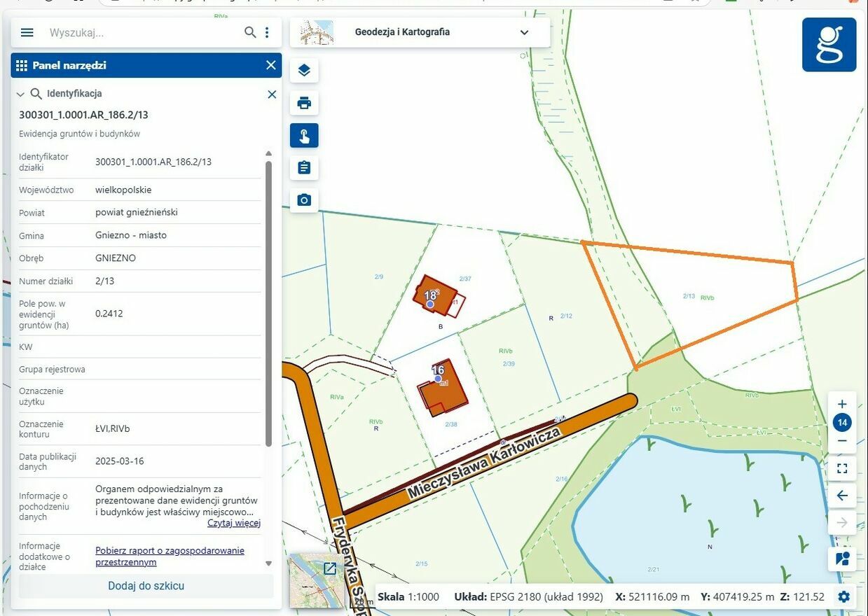Image resolution: width=868 pixels, height=616 pixels.
Task: Click parcel 2/12 label on map
Action: 567,316
